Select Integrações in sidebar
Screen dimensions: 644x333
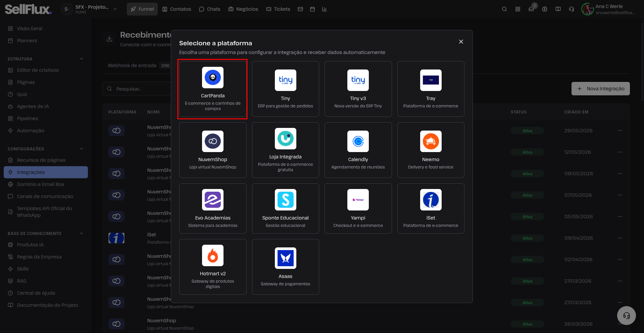46,172
